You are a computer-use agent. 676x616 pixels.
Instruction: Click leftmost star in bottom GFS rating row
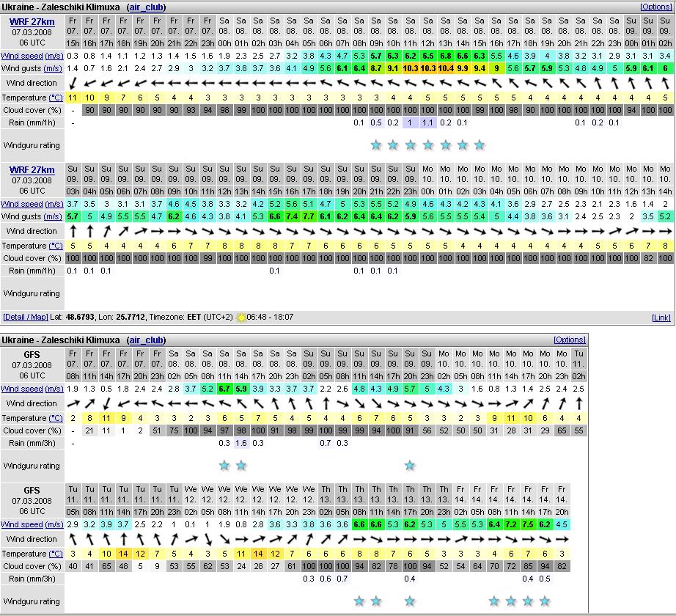pos(359,601)
